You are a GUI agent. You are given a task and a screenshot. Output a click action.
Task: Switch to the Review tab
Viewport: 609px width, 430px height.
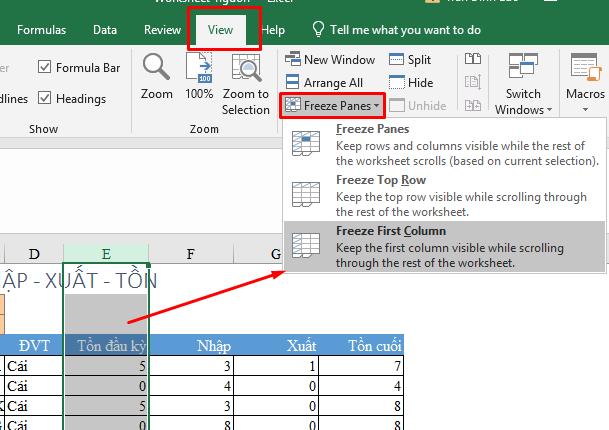pos(162,30)
